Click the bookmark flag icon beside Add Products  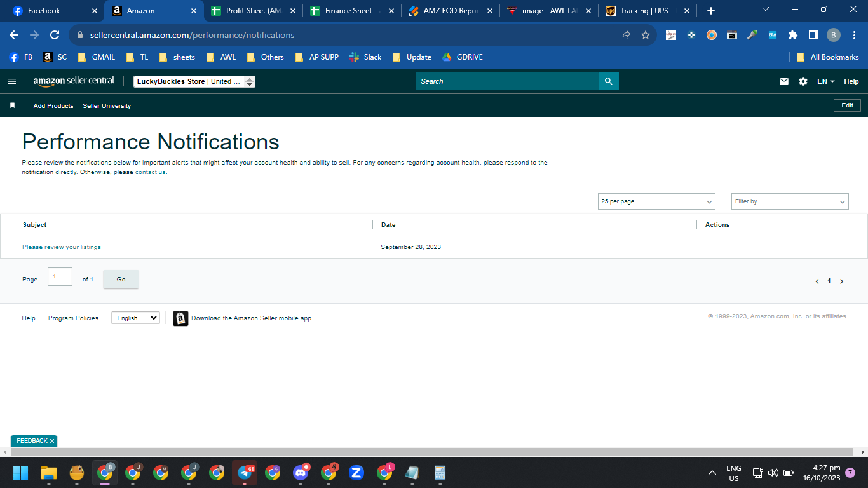click(x=12, y=105)
